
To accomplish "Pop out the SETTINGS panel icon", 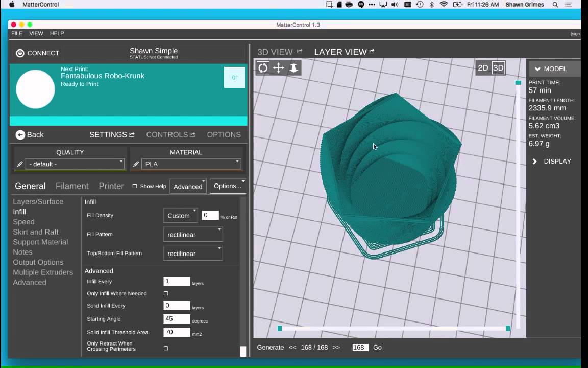I will (x=132, y=134).
